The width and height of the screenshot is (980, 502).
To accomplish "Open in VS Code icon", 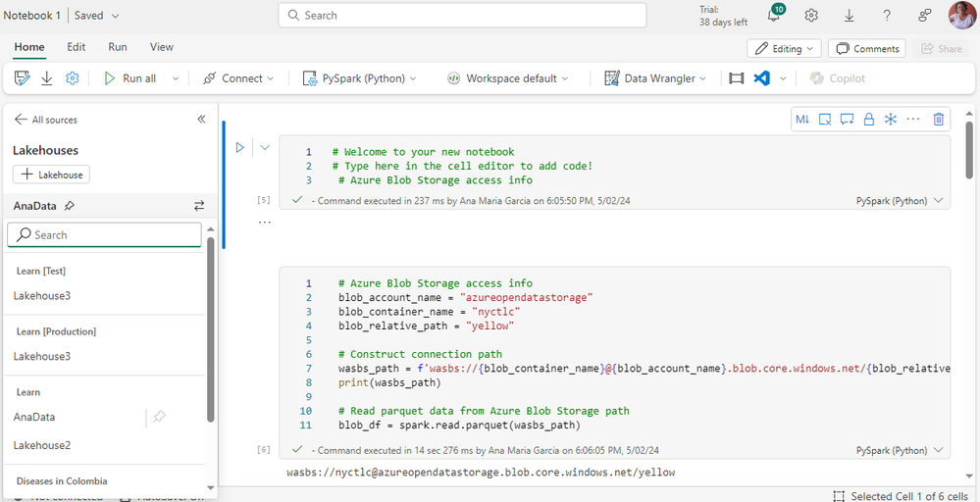I will coord(761,78).
